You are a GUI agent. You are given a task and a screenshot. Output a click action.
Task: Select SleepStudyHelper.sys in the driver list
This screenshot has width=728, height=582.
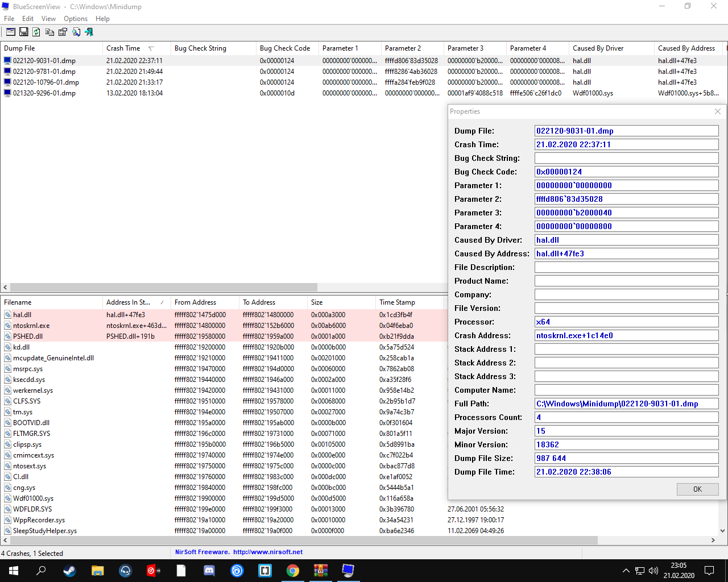click(x=45, y=531)
